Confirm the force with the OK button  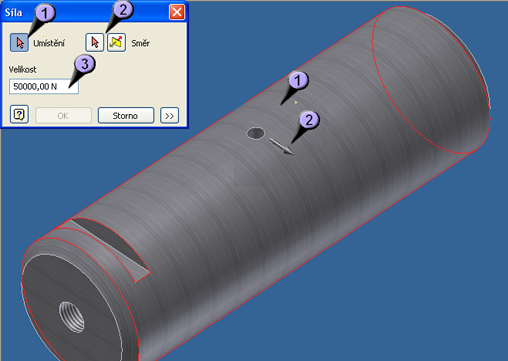coord(63,116)
